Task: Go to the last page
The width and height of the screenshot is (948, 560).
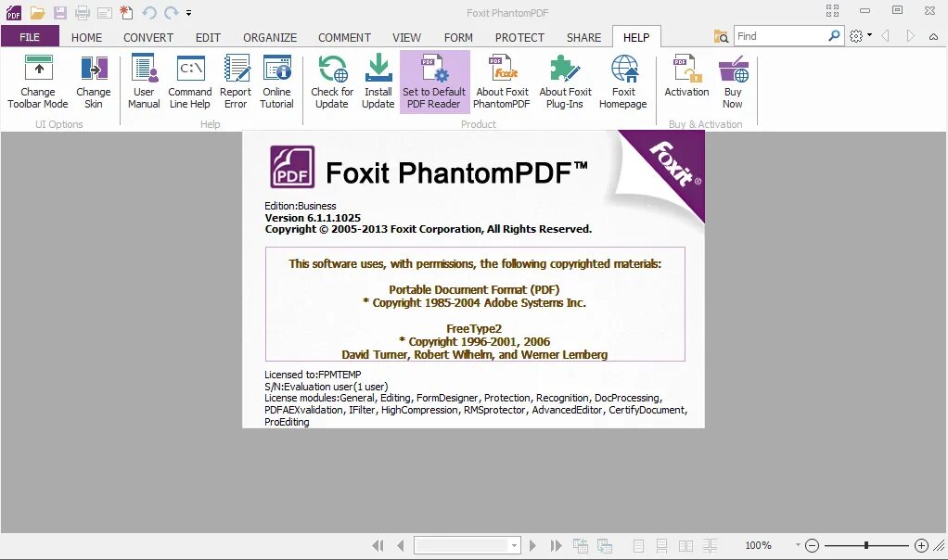Action: tap(557, 546)
